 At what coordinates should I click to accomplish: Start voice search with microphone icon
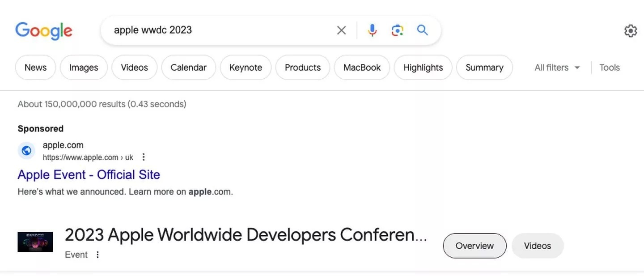[372, 30]
